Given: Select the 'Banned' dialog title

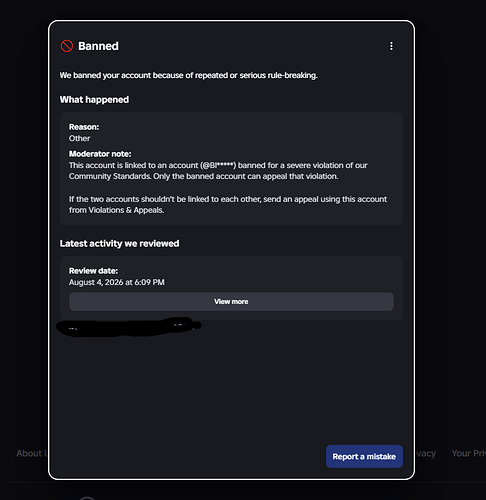Looking at the screenshot, I should [98, 46].
